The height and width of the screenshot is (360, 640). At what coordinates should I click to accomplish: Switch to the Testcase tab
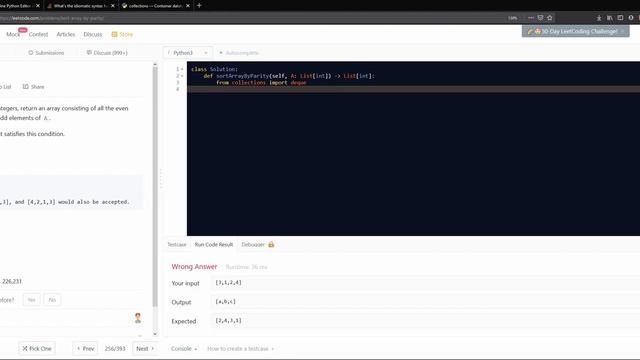coord(177,245)
